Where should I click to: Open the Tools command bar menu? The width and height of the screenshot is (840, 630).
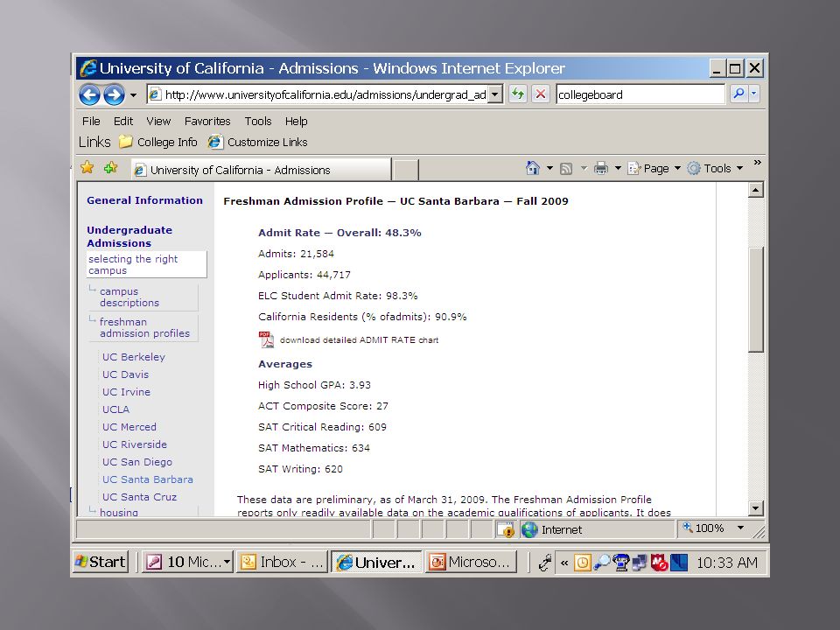point(715,168)
